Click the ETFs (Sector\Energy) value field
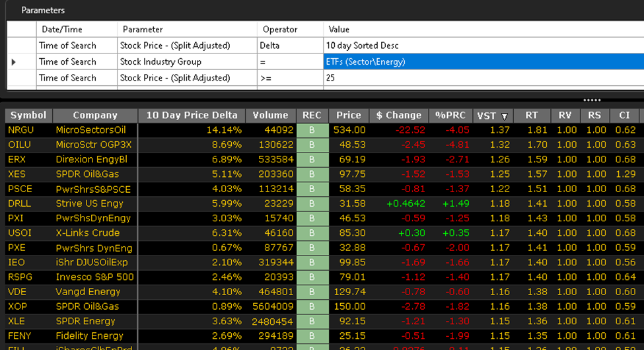 pos(482,62)
